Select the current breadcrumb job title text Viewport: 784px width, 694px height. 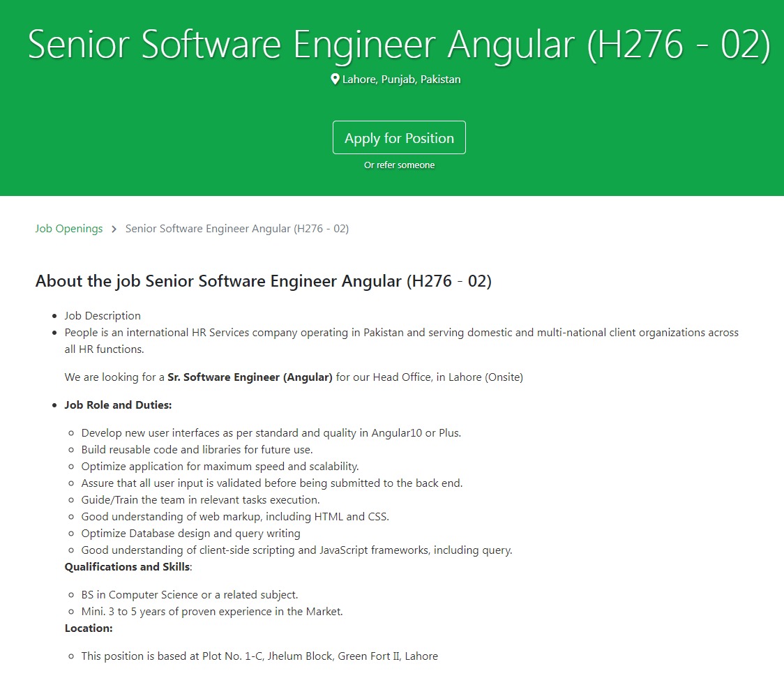click(237, 229)
